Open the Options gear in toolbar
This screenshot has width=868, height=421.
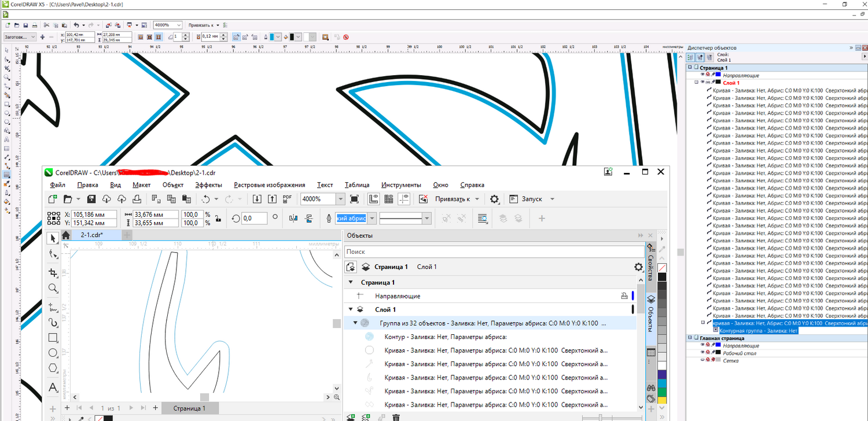(x=494, y=199)
